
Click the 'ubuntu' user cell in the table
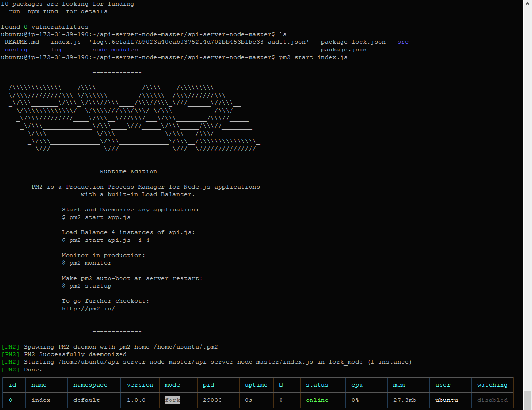click(x=446, y=400)
